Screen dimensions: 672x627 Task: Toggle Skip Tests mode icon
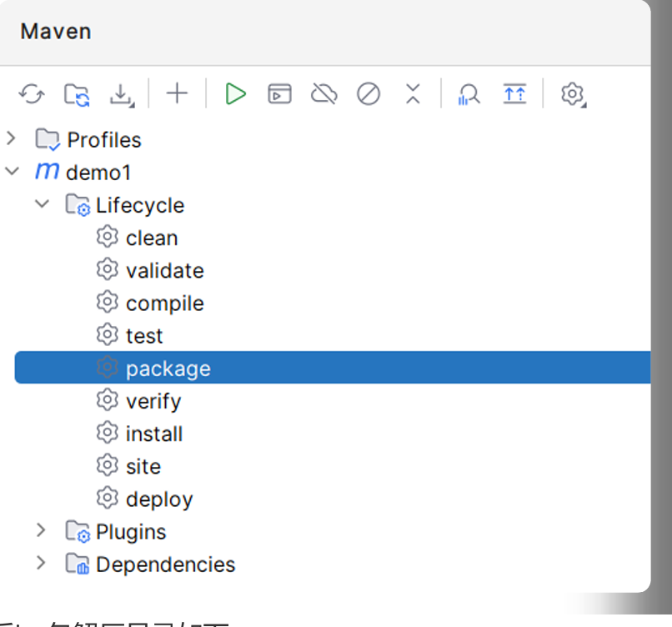pyautogui.click(x=369, y=94)
